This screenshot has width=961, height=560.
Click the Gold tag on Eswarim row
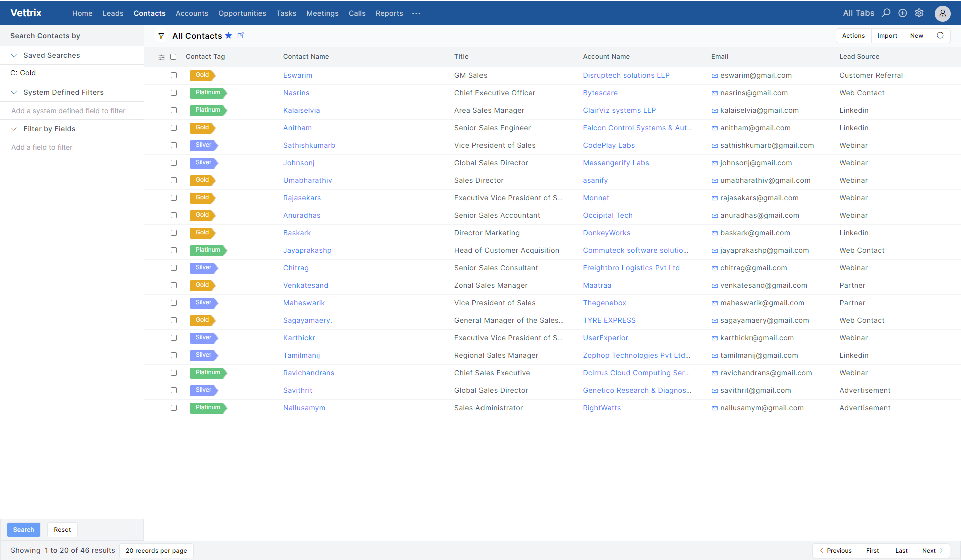coord(202,75)
